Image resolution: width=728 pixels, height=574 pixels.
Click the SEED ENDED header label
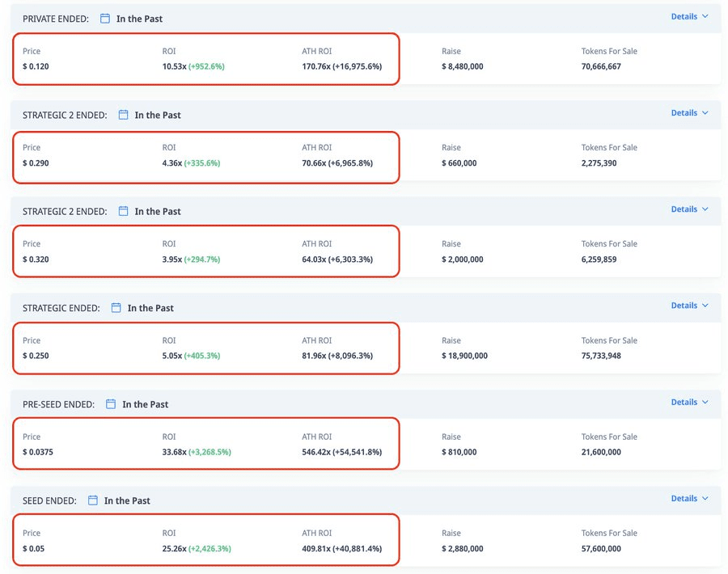click(x=49, y=500)
